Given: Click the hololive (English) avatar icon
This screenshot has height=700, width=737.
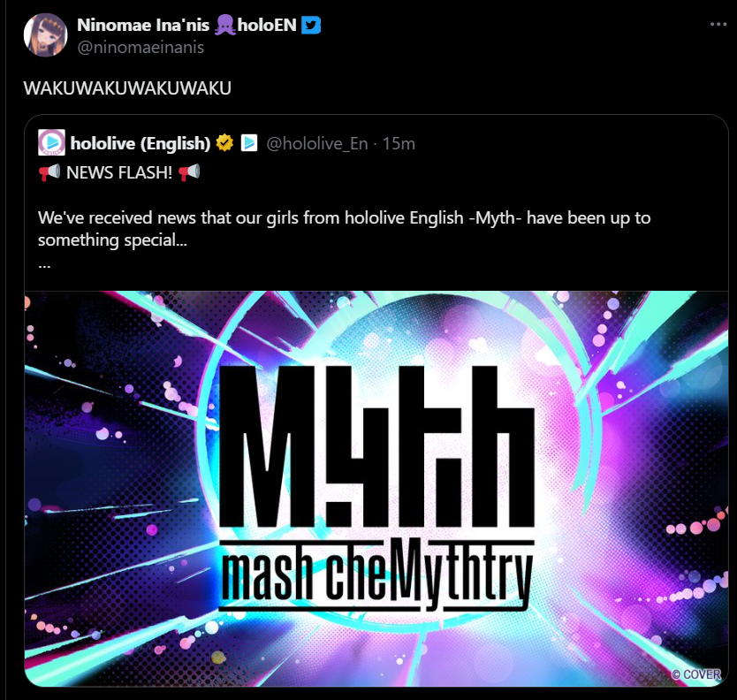Looking at the screenshot, I should pos(52,142).
